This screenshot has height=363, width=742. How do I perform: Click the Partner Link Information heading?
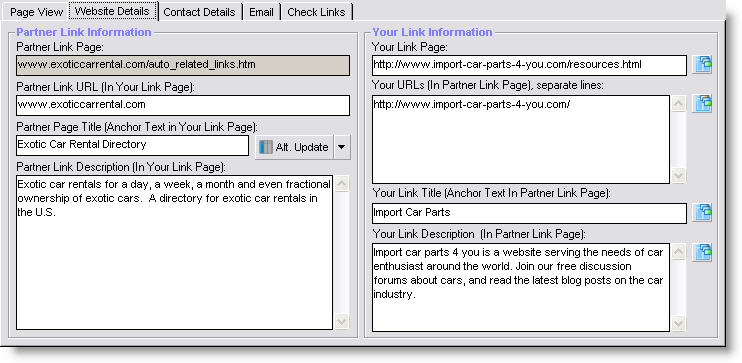pos(84,32)
